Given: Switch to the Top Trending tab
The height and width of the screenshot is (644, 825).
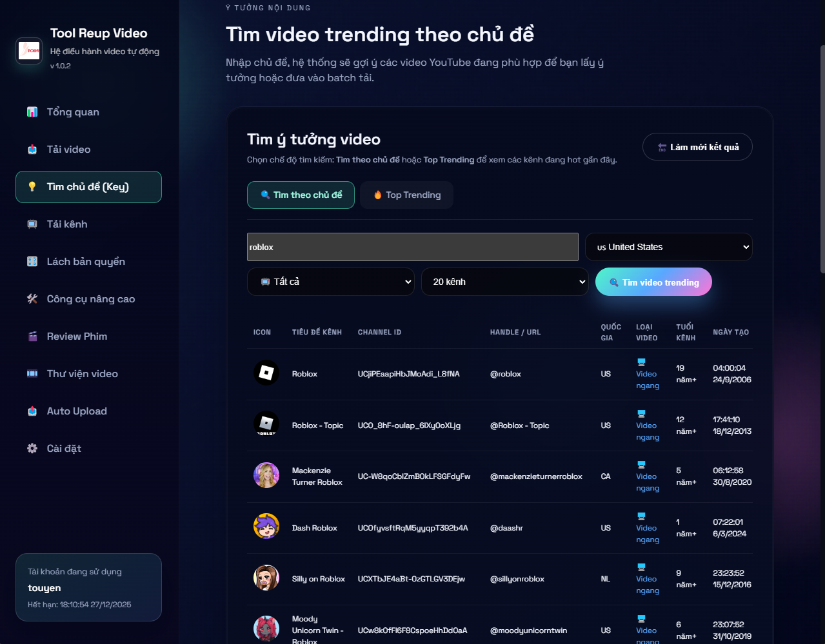Looking at the screenshot, I should point(406,195).
